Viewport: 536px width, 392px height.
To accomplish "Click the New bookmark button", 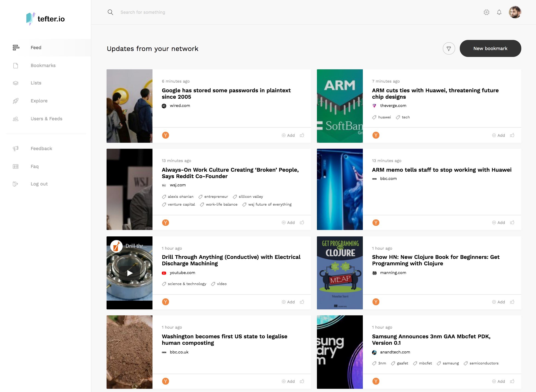I will click(x=491, y=48).
